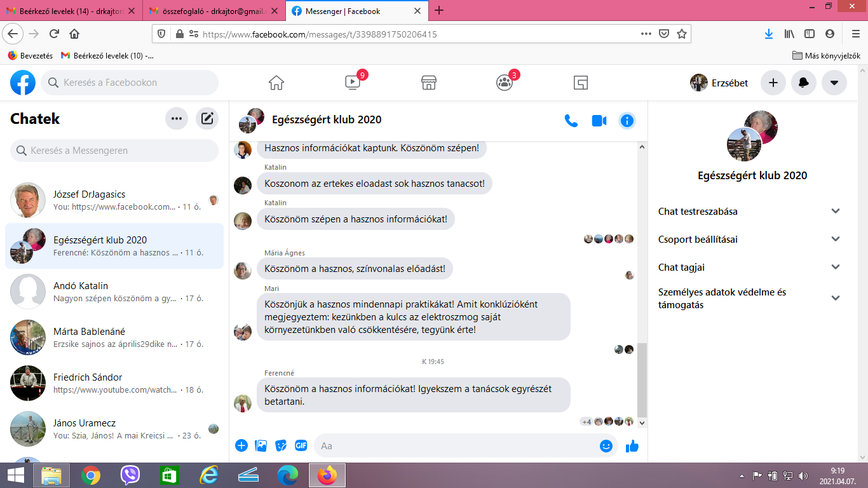Open a new browser tab with plus
The image size is (868, 488).
point(439,10)
